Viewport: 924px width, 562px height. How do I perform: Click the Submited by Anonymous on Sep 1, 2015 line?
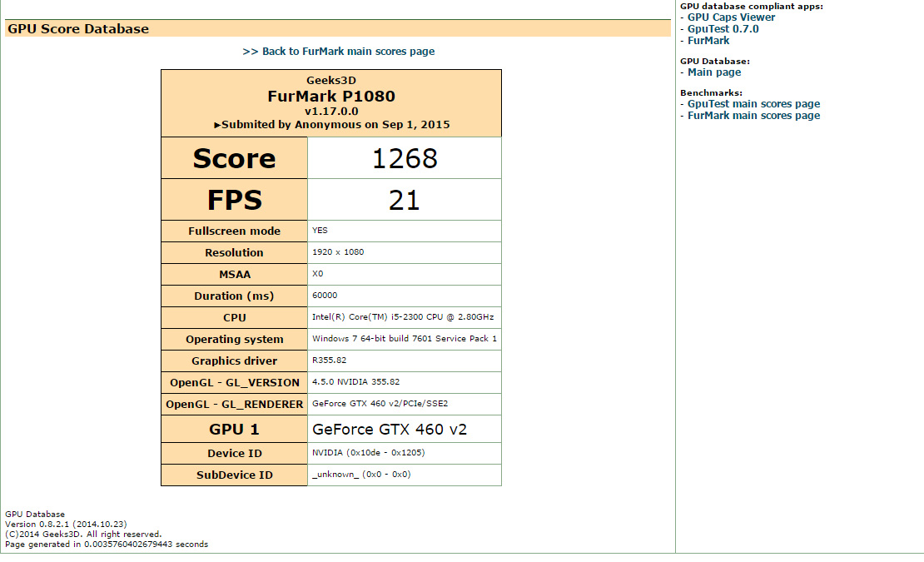click(331, 125)
